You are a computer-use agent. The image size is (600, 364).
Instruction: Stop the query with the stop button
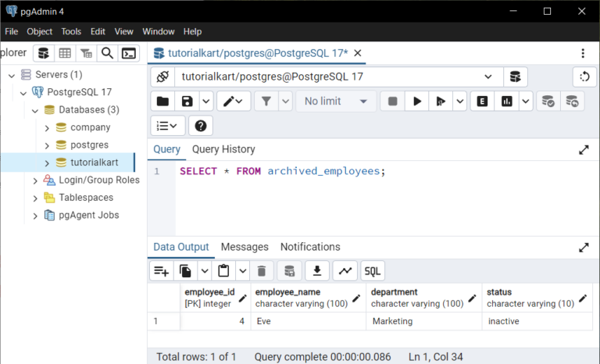point(393,102)
